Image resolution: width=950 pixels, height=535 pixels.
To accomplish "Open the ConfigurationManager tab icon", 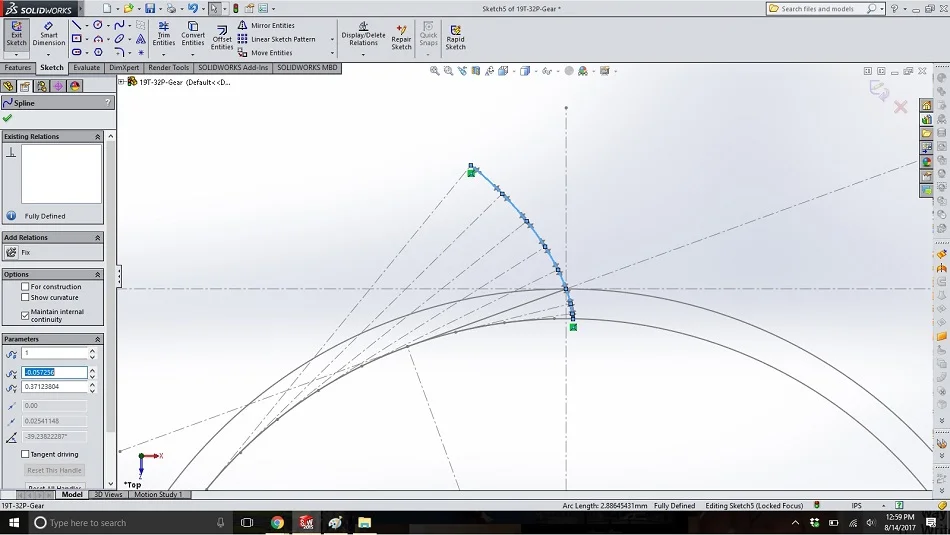I will click(41, 86).
